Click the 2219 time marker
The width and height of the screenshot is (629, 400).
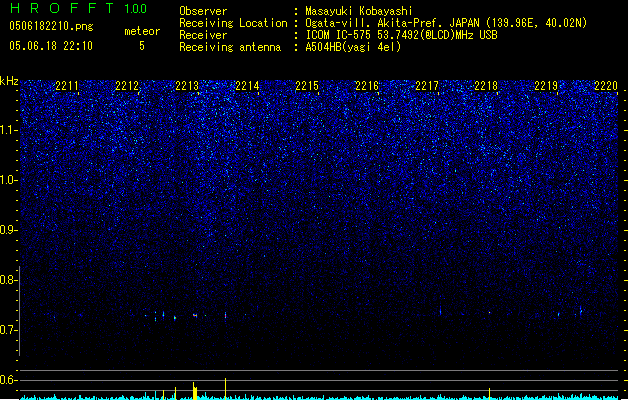coord(546,86)
